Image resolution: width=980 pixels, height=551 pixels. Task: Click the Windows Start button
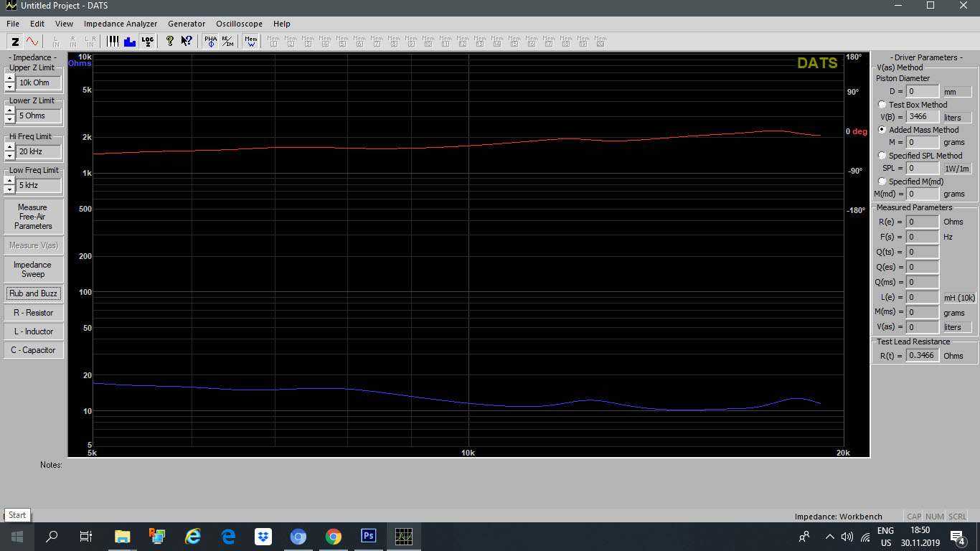click(x=17, y=536)
